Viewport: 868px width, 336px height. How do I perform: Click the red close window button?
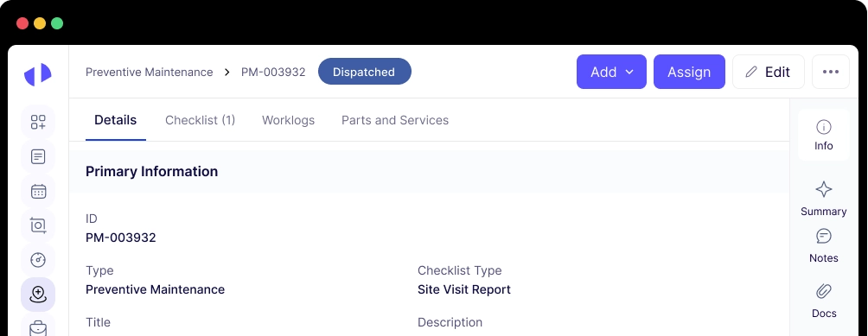click(22, 23)
